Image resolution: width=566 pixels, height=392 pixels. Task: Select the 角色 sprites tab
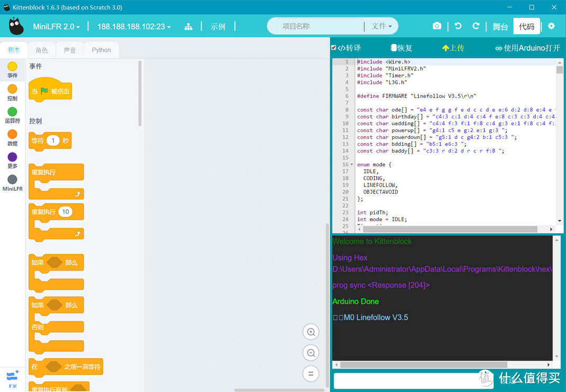pos(42,50)
